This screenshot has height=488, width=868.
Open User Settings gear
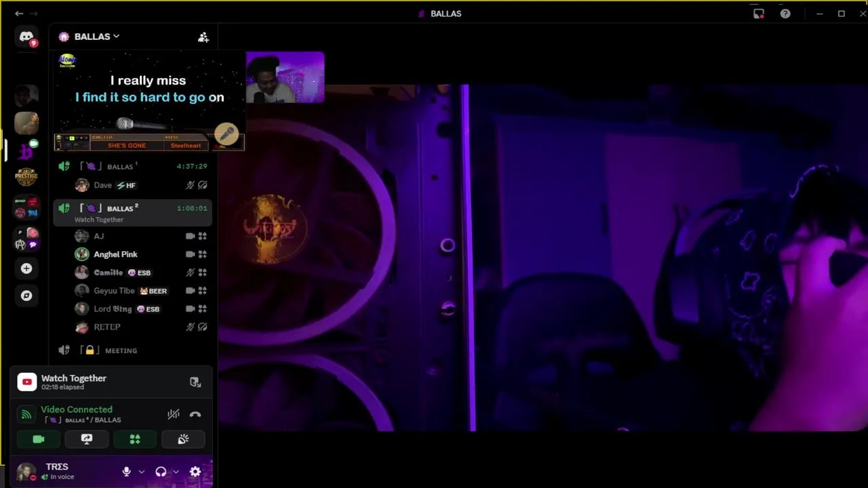[x=195, y=472]
